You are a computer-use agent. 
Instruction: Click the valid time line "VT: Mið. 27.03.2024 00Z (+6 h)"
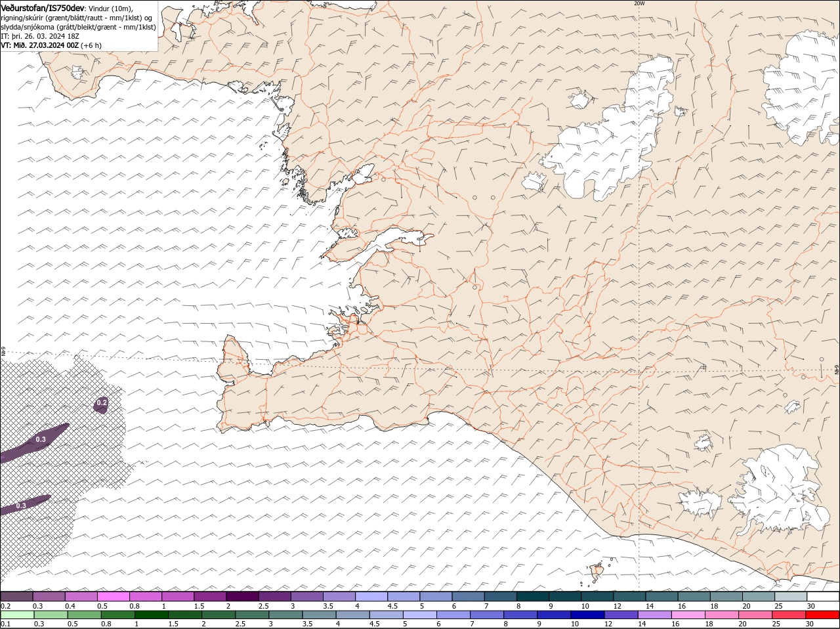51,45
